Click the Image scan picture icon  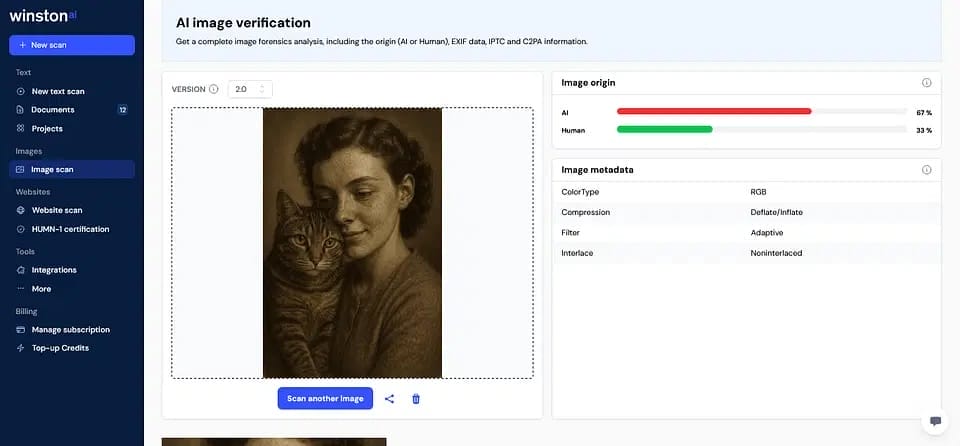(20, 169)
